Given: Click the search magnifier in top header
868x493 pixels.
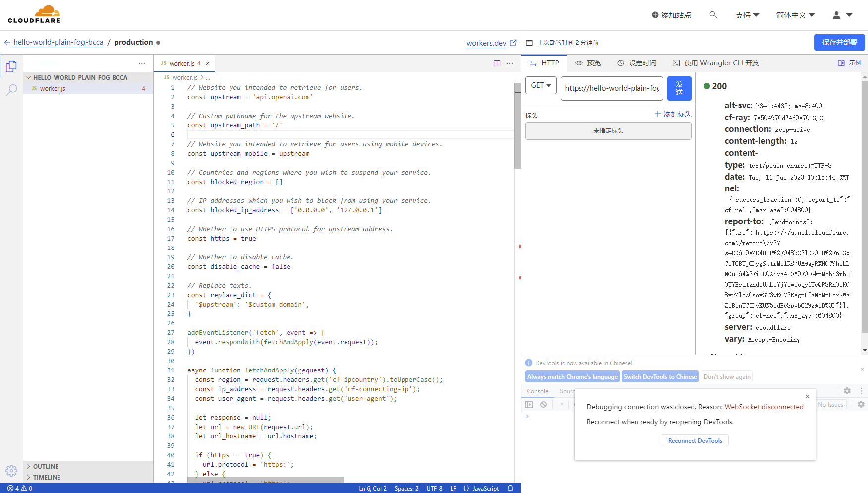Looking at the screenshot, I should 713,15.
